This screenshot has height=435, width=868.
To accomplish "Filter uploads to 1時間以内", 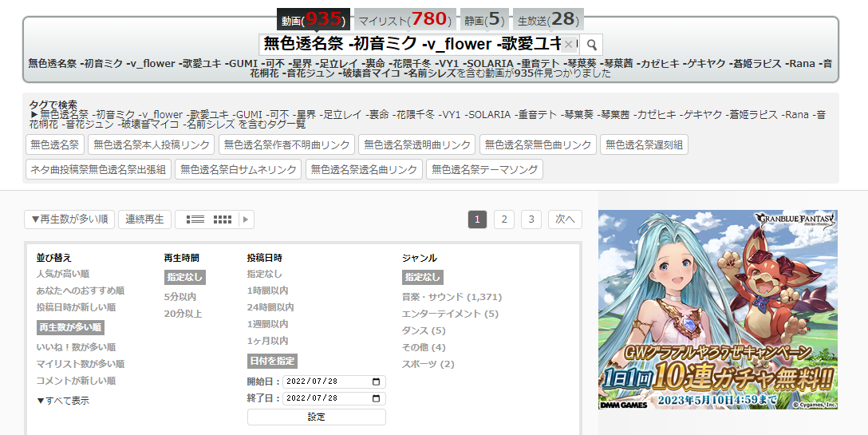I will [267, 291].
